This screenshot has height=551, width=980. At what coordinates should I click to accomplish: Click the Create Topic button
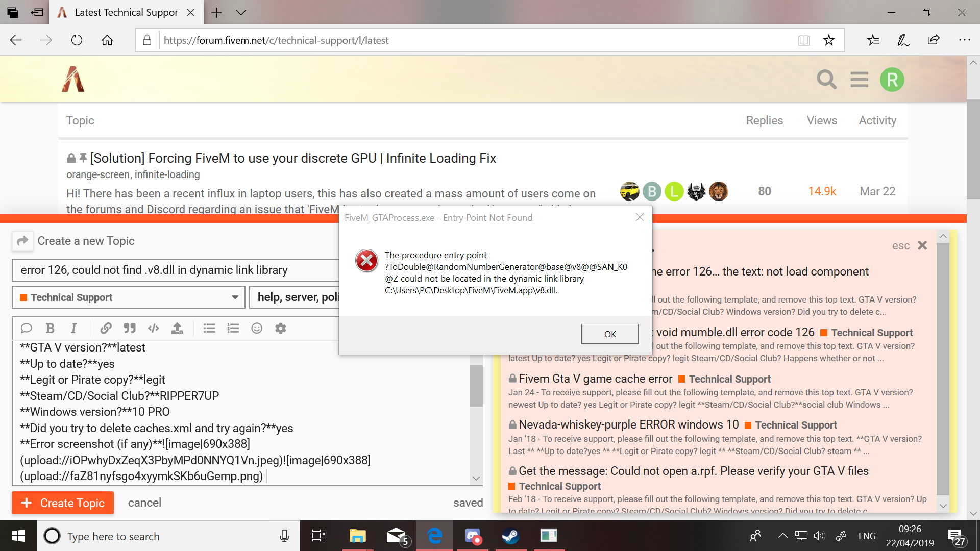[x=63, y=503]
